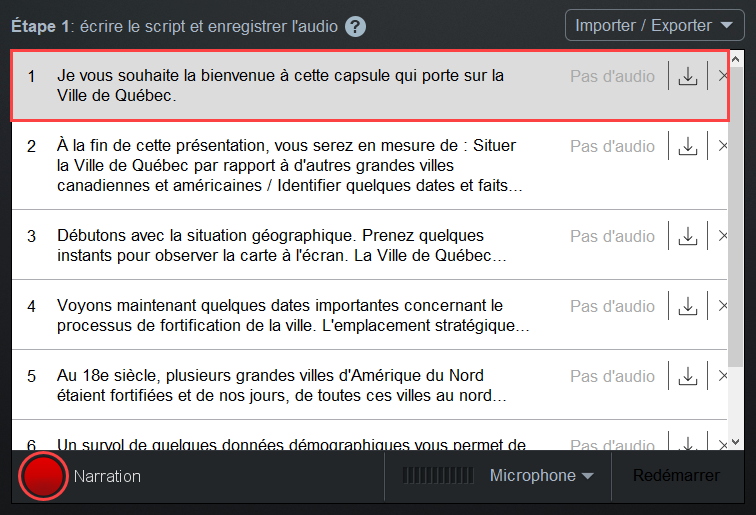
Task: Click the red Narration record button
Action: [43, 476]
